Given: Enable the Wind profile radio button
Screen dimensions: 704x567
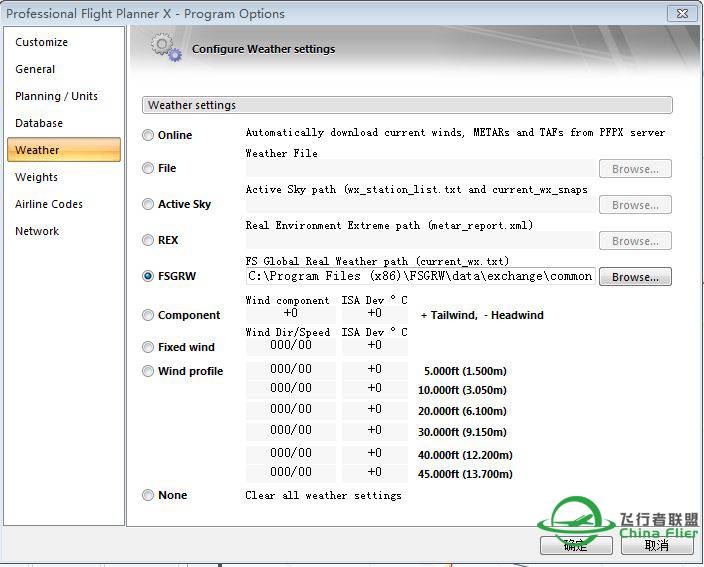Looking at the screenshot, I should click(148, 371).
